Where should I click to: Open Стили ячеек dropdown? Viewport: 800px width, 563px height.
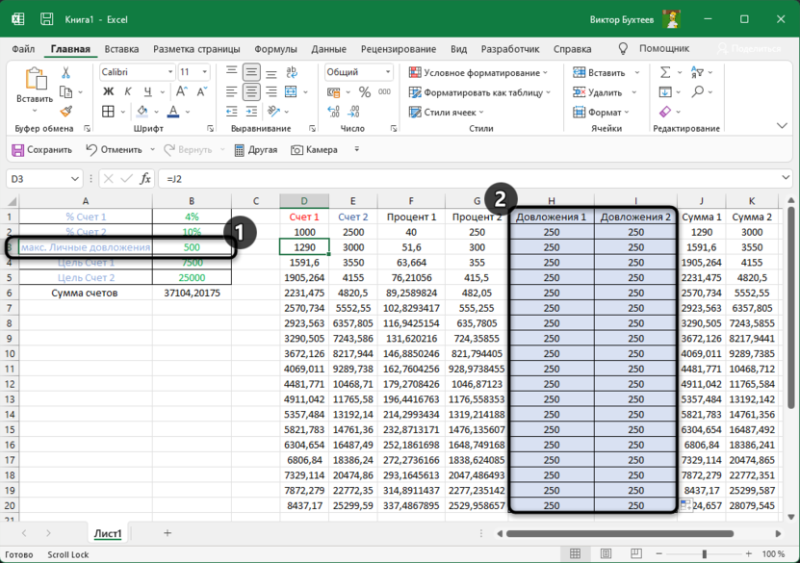(x=446, y=112)
